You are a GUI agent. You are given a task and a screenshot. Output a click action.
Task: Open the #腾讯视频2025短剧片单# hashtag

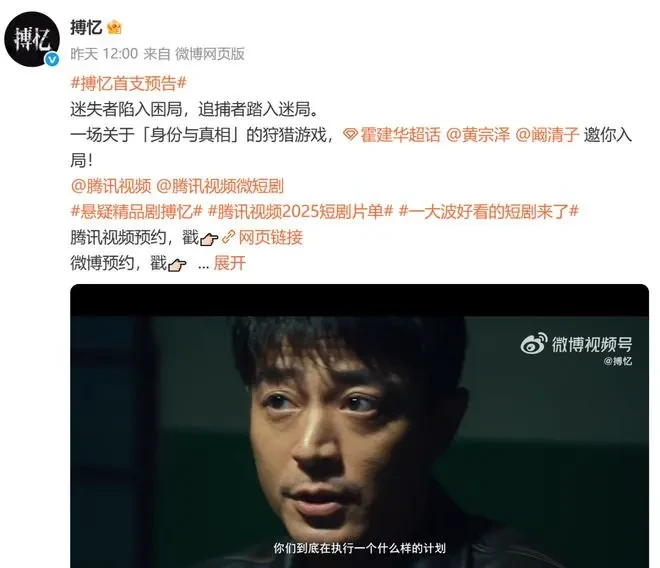point(301,212)
